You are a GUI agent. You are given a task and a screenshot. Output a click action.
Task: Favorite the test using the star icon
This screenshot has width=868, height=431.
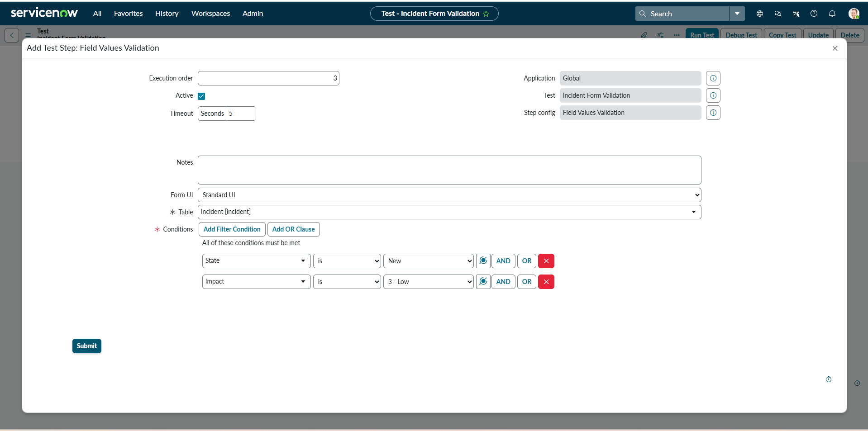click(486, 14)
